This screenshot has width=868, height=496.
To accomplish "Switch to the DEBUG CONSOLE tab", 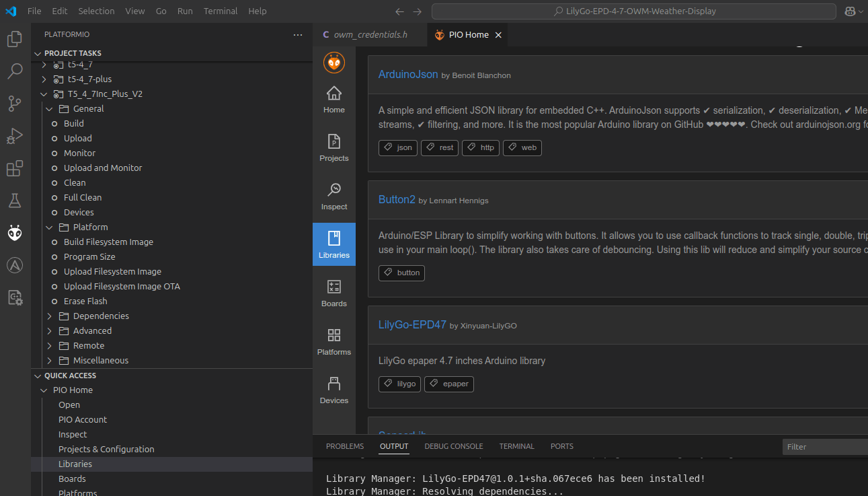I will pyautogui.click(x=454, y=446).
